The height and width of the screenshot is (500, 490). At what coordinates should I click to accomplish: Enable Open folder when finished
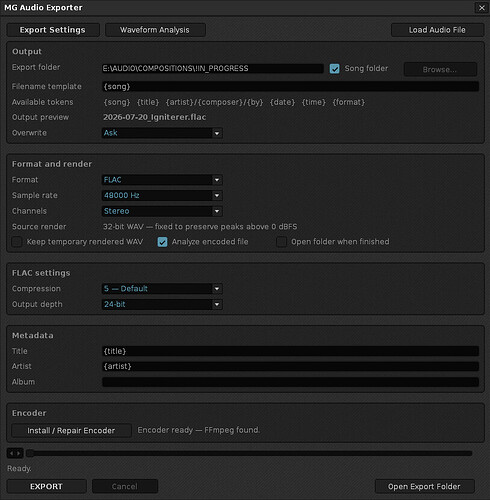coord(281,242)
